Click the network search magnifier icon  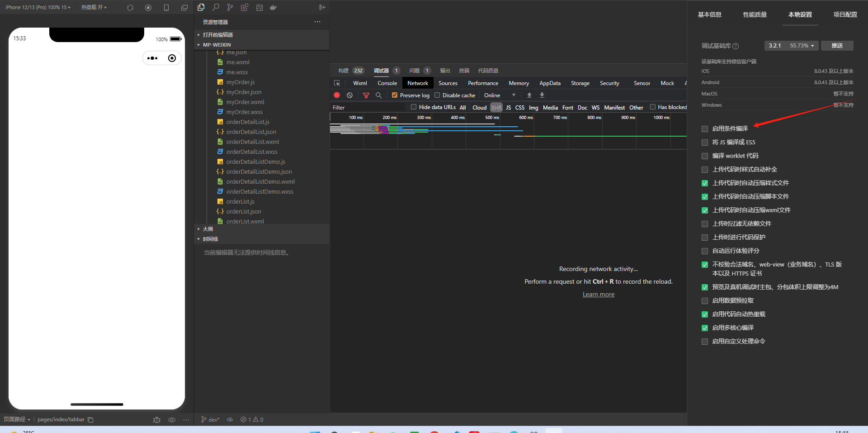[x=379, y=95]
